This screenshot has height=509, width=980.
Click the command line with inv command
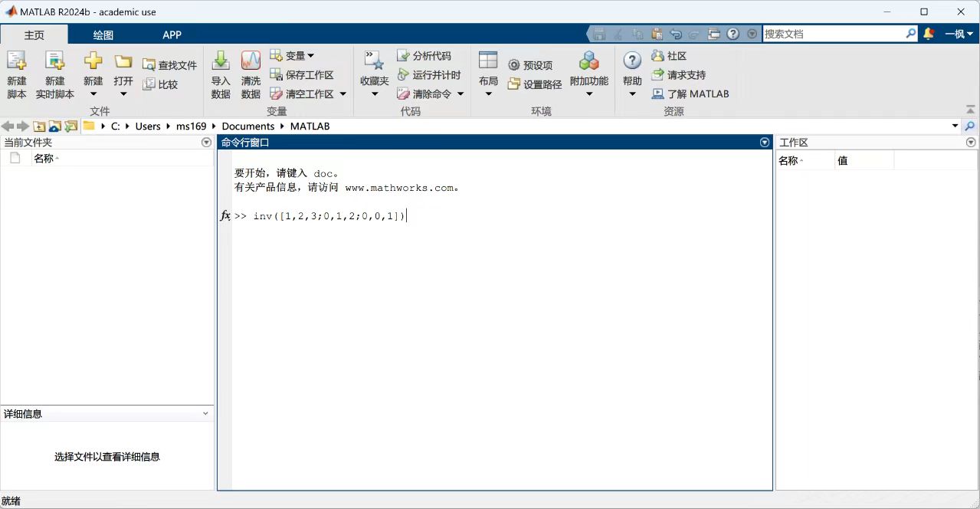(329, 216)
